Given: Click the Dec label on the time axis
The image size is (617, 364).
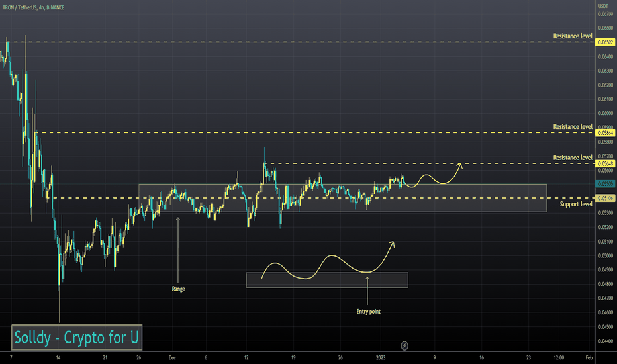Looking at the screenshot, I should 172,357.
